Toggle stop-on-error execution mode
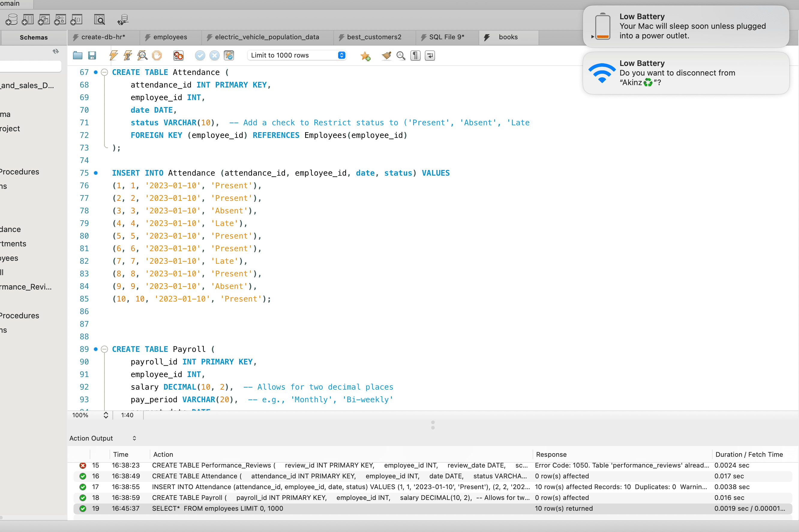 point(178,55)
